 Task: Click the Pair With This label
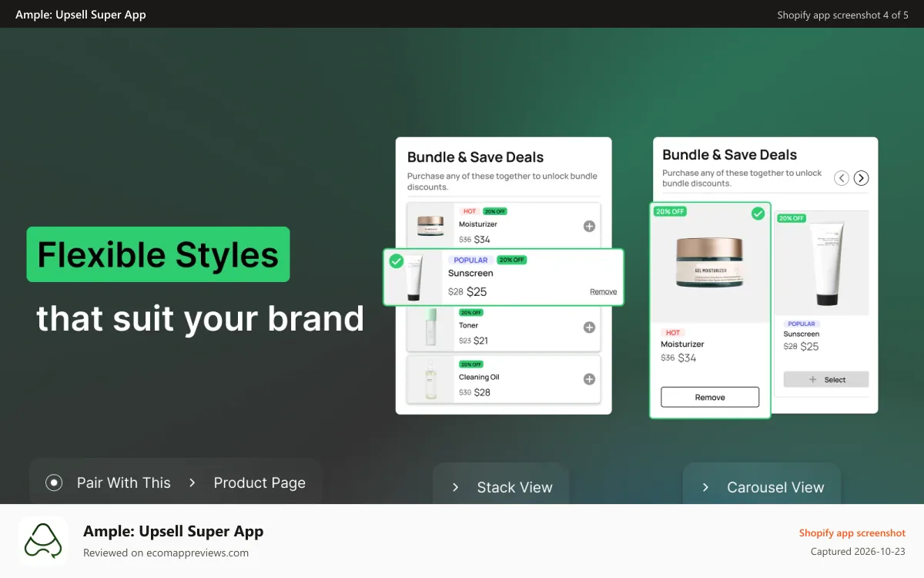click(x=123, y=482)
